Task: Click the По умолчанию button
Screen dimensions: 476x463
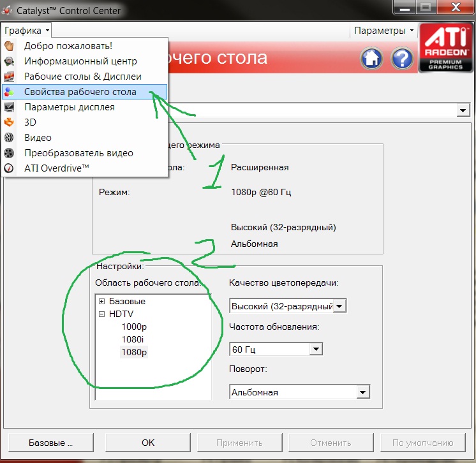Action: point(423,443)
